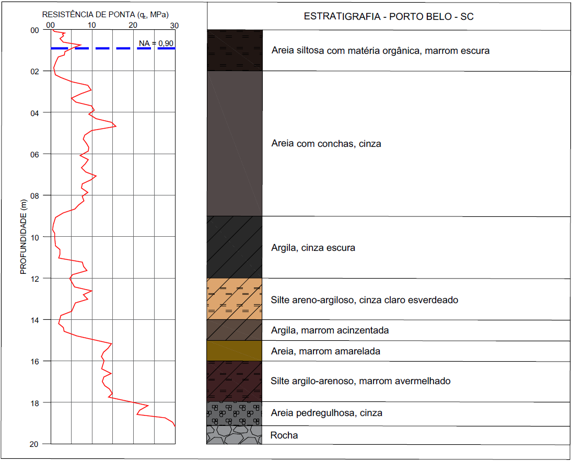Image resolution: width=572 pixels, height=462 pixels.
Task: Select the 'Argila, marrom acinzentada' label
Action: tap(330, 330)
